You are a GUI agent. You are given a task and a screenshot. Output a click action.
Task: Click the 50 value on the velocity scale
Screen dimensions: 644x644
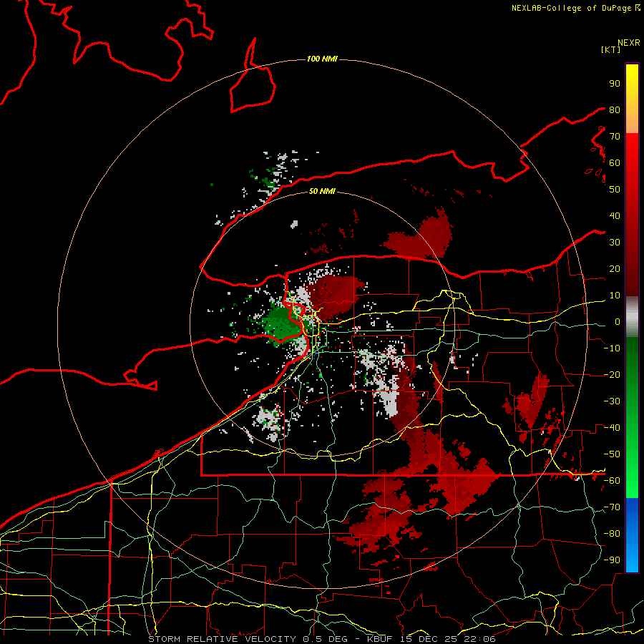click(x=615, y=190)
